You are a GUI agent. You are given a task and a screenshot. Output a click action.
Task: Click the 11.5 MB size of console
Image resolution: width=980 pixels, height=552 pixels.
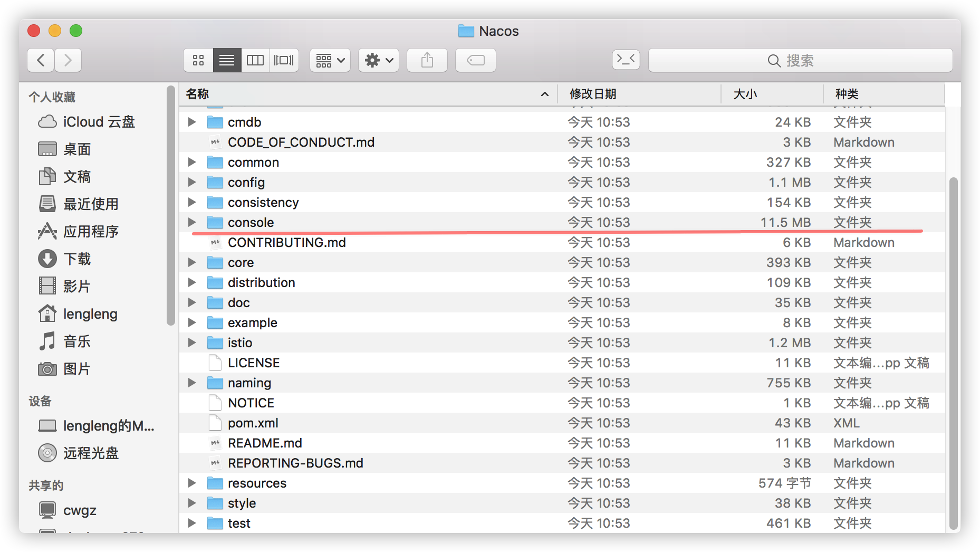tap(785, 222)
